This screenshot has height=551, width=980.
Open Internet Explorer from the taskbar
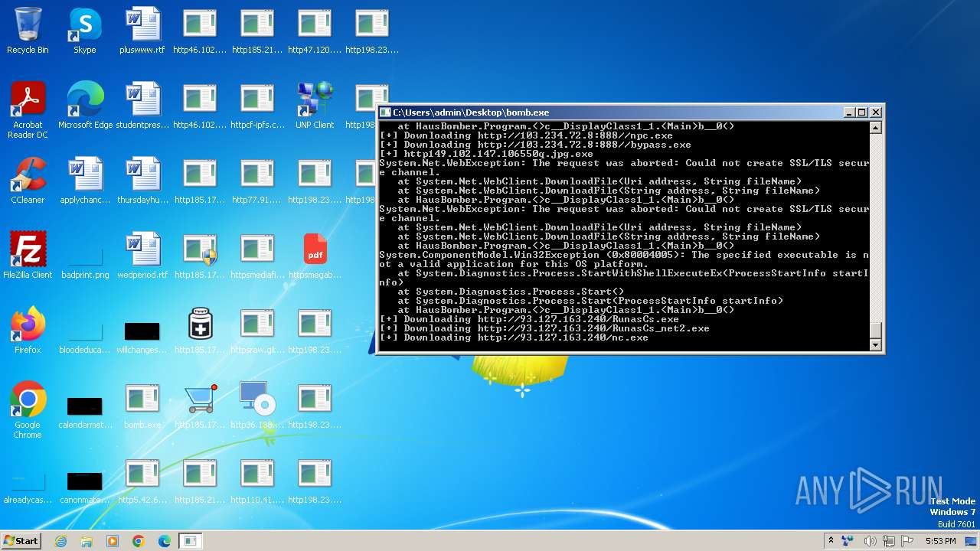click(x=60, y=541)
